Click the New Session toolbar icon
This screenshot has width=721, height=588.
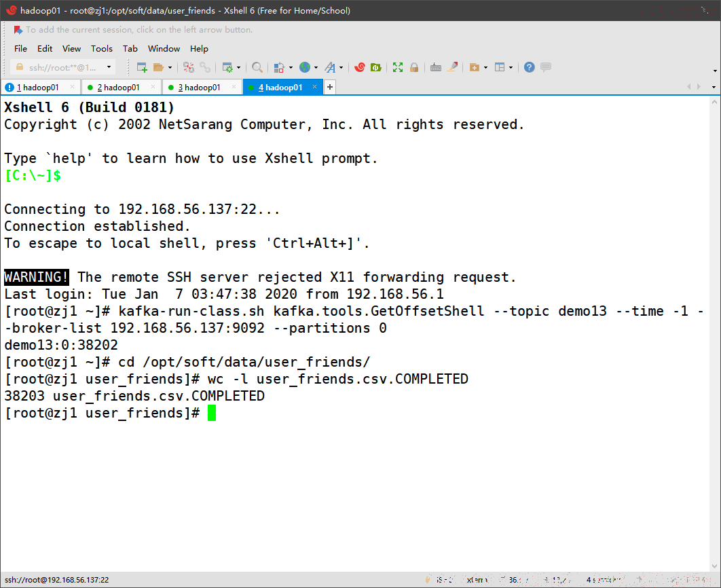click(x=142, y=68)
